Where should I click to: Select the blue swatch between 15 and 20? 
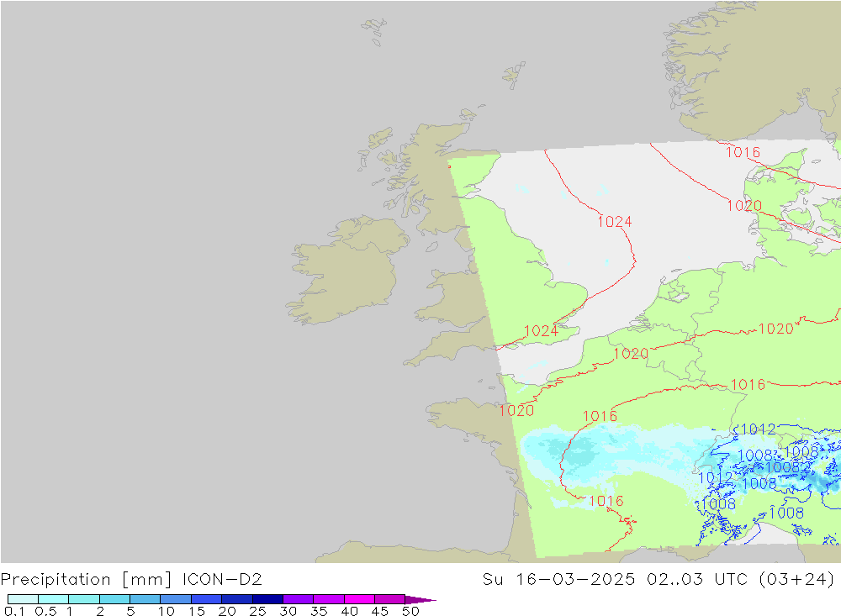point(207,599)
